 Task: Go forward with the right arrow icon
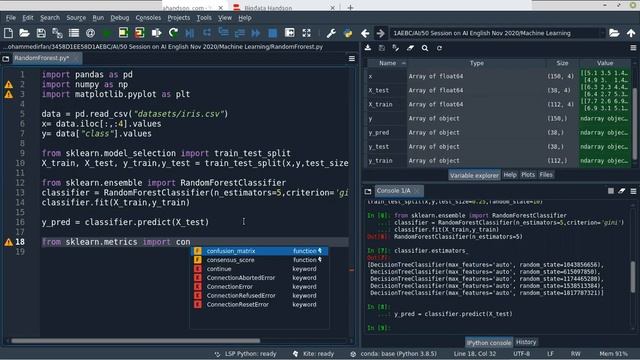click(x=380, y=33)
